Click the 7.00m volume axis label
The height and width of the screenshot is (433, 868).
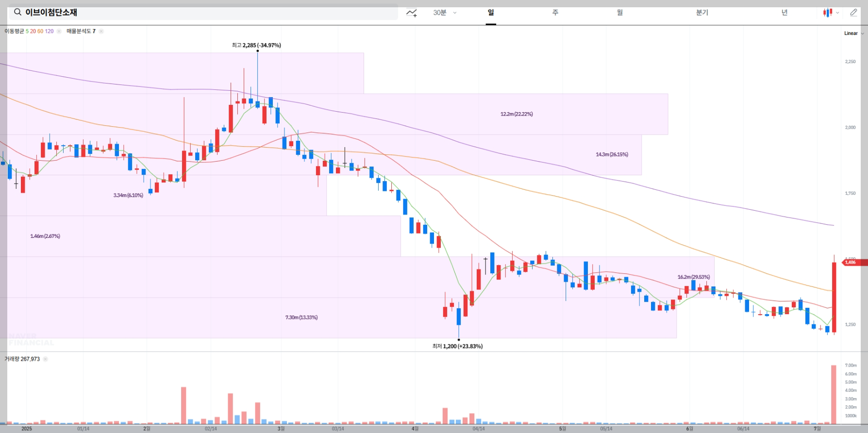click(x=851, y=366)
